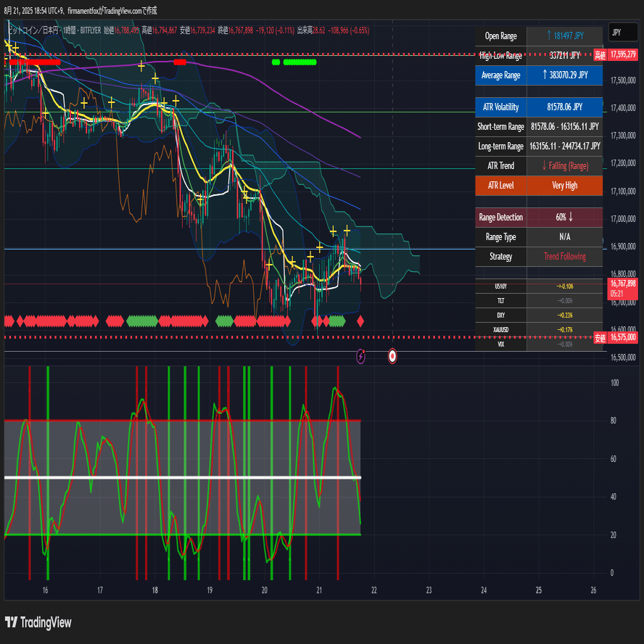The image size is (644, 644).
Task: Click the DXY 0.23% change value
Action: 565,315
